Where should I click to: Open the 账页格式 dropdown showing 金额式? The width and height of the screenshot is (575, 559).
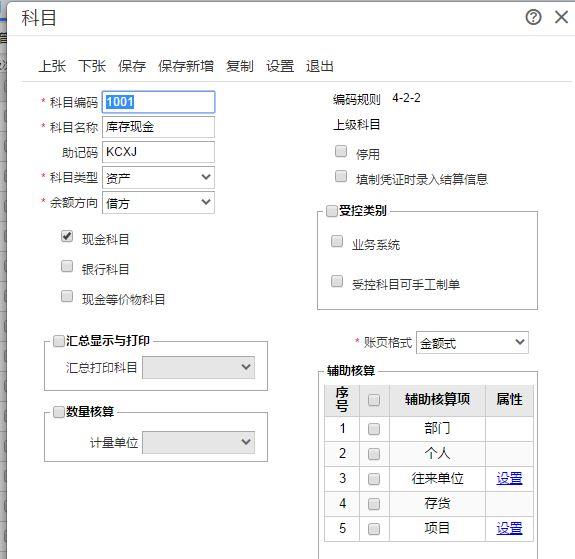point(472,343)
